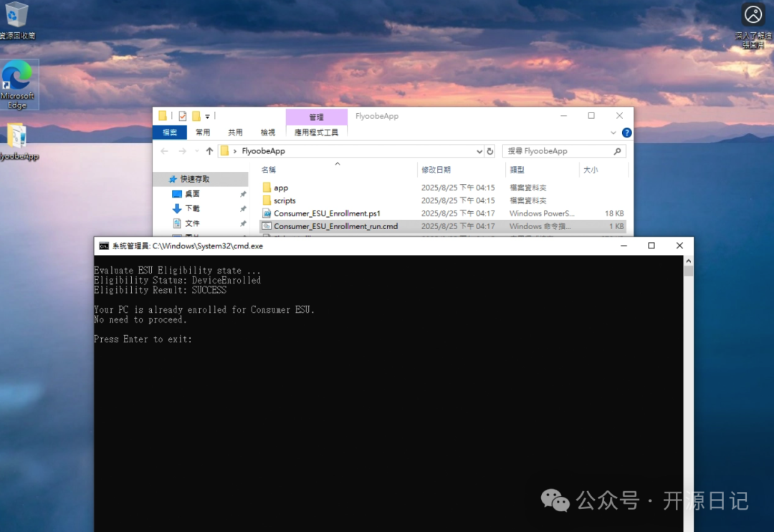Click the cmd.exe window title bar icon
The width and height of the screenshot is (774, 532).
coord(104,246)
